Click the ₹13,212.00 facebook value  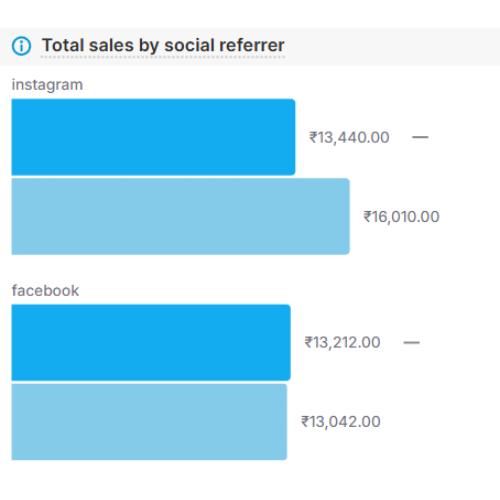(x=342, y=342)
